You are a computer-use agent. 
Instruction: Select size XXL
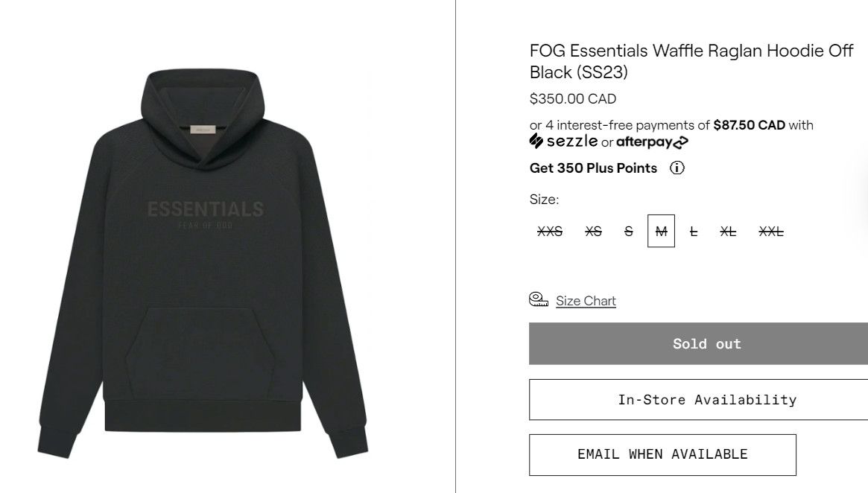(x=771, y=232)
